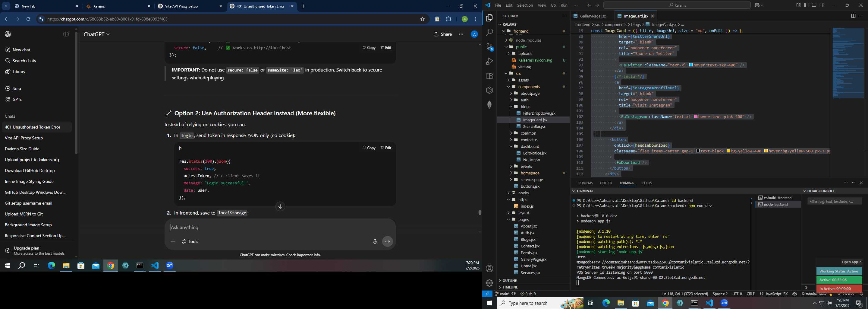
Task: Open new Chrome tab with plus
Action: pyautogui.click(x=303, y=6)
